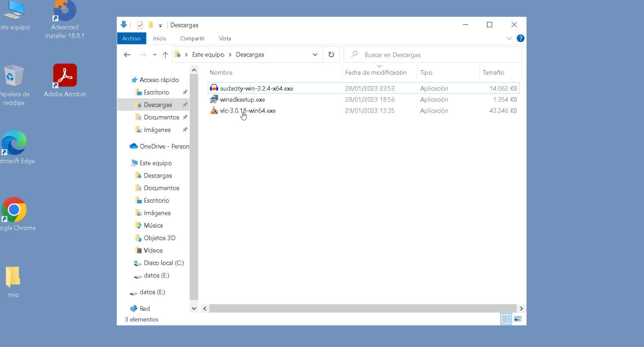This screenshot has height=347, width=644.
Task: Switch to details view layout button
Action: point(506,319)
